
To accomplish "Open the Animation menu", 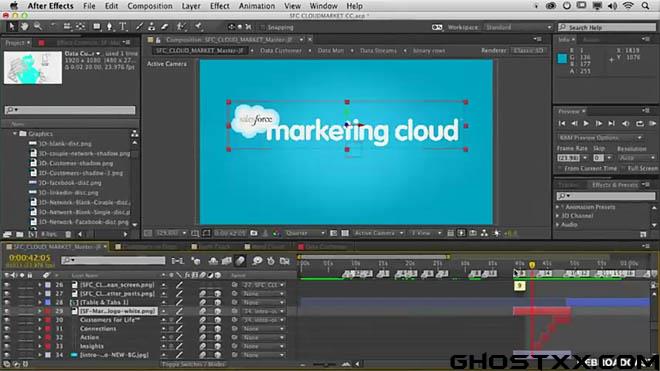I will click(x=257, y=6).
